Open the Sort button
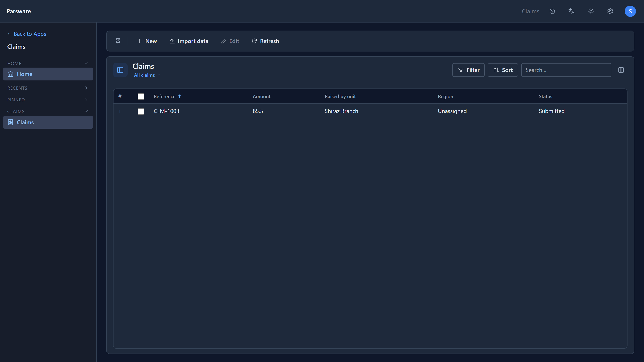The image size is (644, 362). pos(503,70)
